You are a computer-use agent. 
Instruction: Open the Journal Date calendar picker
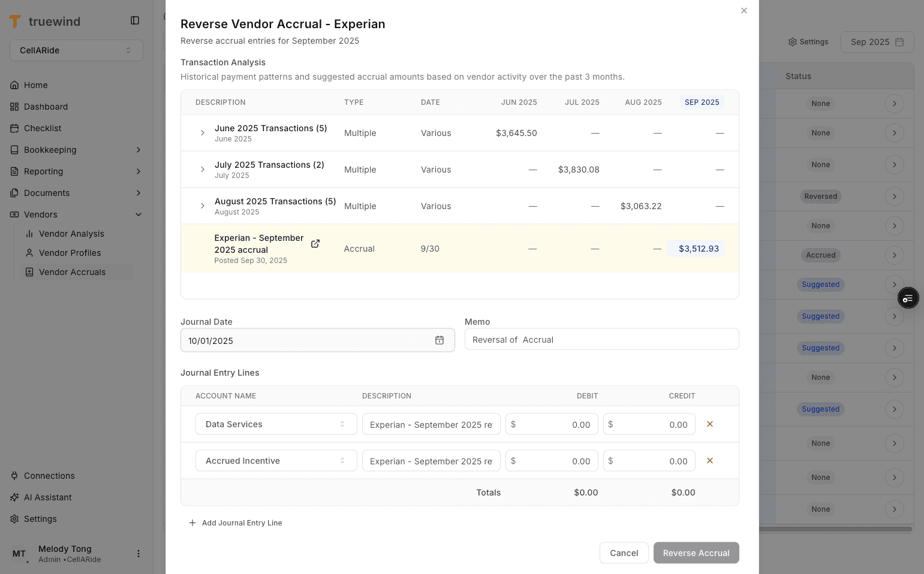[440, 340]
